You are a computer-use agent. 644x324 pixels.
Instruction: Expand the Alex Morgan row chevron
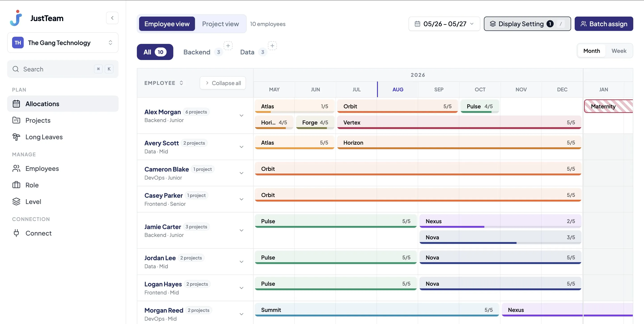tap(241, 116)
